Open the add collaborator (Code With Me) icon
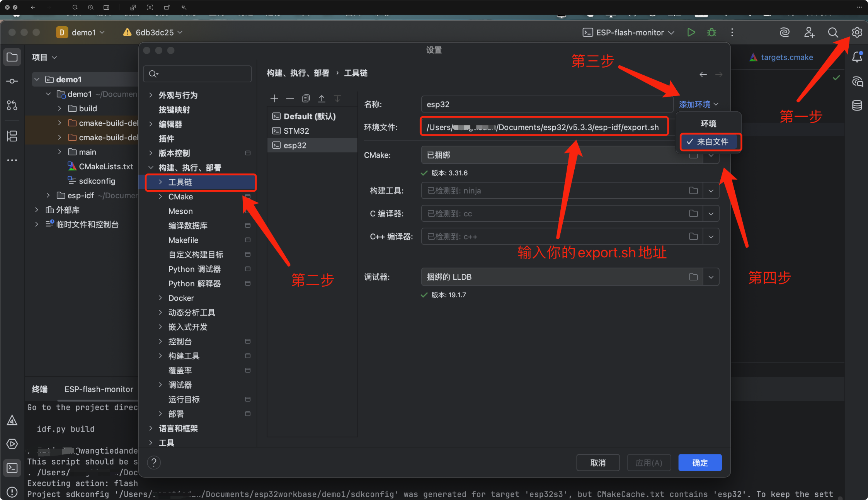 tap(809, 32)
